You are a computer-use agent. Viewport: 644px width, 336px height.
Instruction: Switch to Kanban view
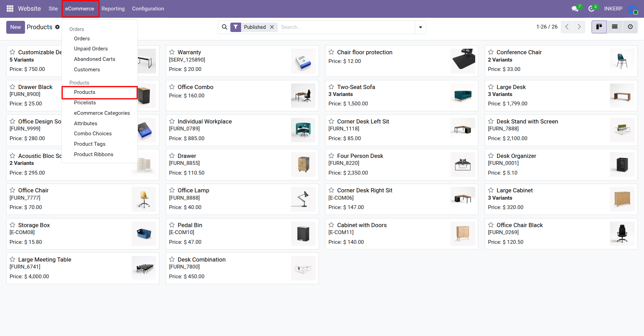[x=599, y=27]
